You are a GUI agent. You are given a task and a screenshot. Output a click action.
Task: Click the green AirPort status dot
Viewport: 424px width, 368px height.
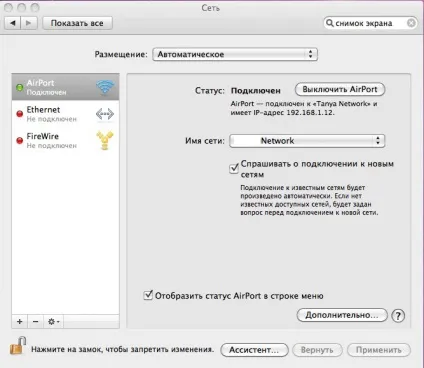pos(20,87)
